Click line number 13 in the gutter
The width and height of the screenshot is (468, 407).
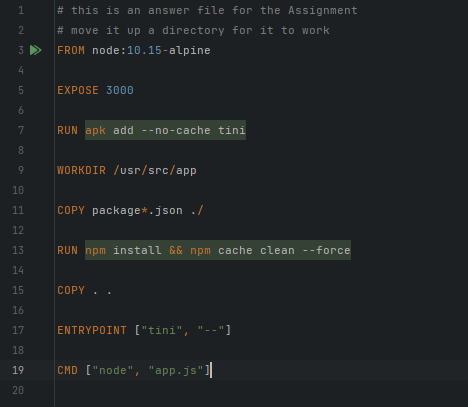tap(18, 250)
